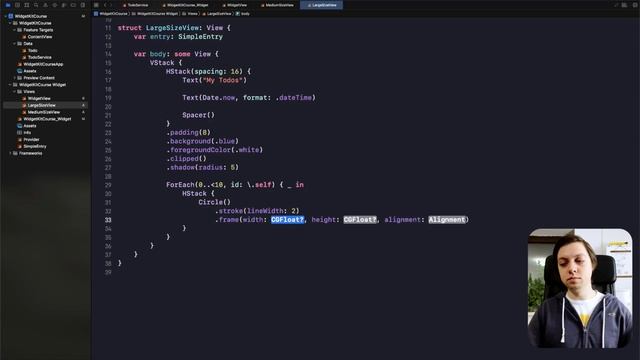Open SimpleEntry file in navigator
Image resolution: width=640 pixels, height=360 pixels.
point(35,147)
